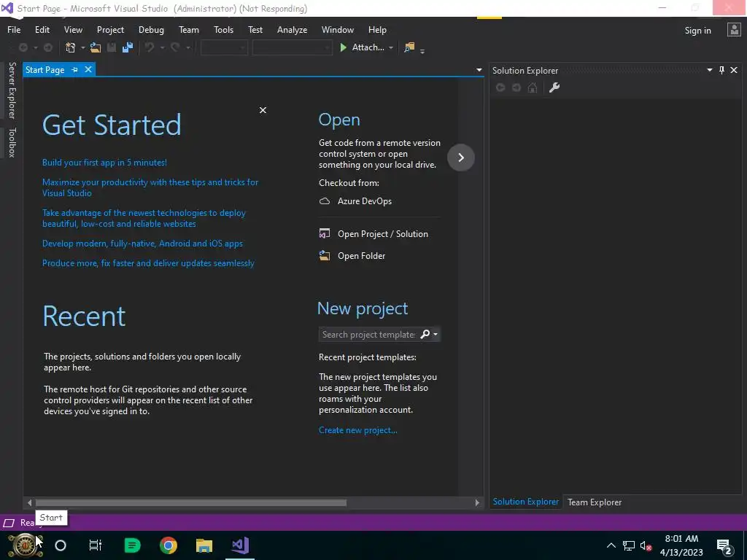Click the Undo toolbar icon
Viewport: 747px width, 560px height.
[x=150, y=47]
